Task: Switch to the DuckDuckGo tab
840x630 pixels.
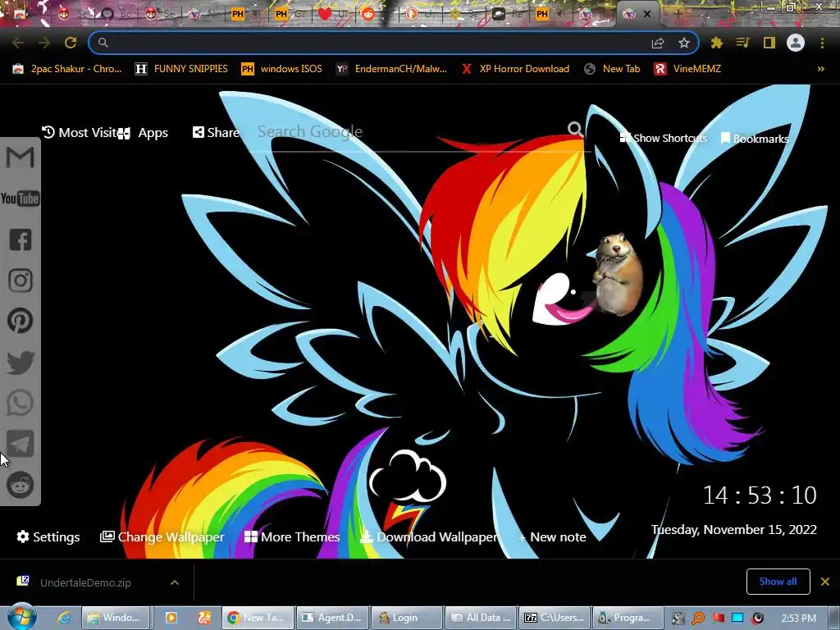Action: coord(412,14)
